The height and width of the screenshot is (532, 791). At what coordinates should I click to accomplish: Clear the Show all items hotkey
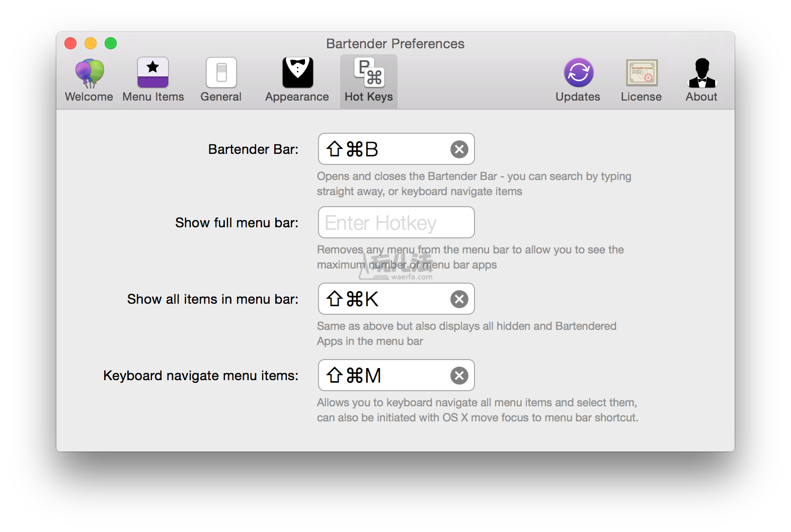(459, 299)
